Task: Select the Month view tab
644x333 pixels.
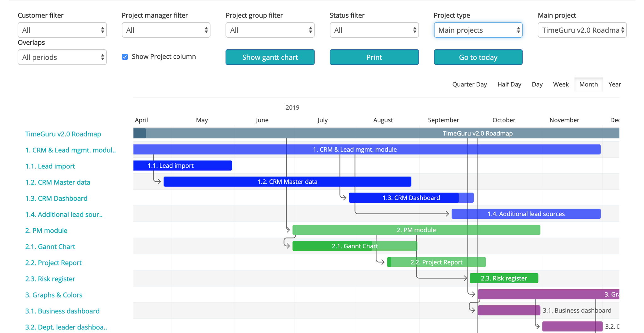Action: pos(589,85)
